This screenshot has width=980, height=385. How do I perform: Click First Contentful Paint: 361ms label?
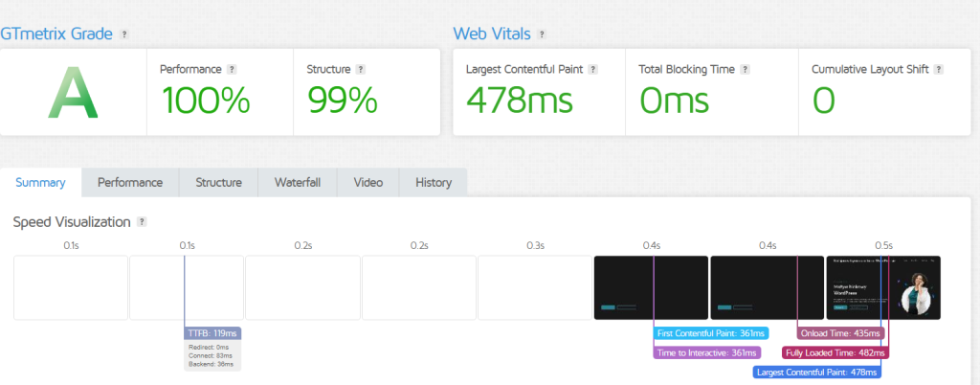[711, 333]
